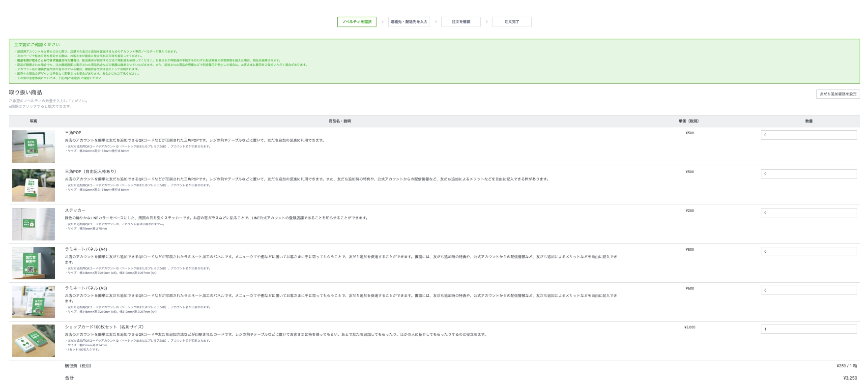Go to the 連絡先・配送先を入力 step
The height and width of the screenshot is (386, 868).
(x=409, y=22)
